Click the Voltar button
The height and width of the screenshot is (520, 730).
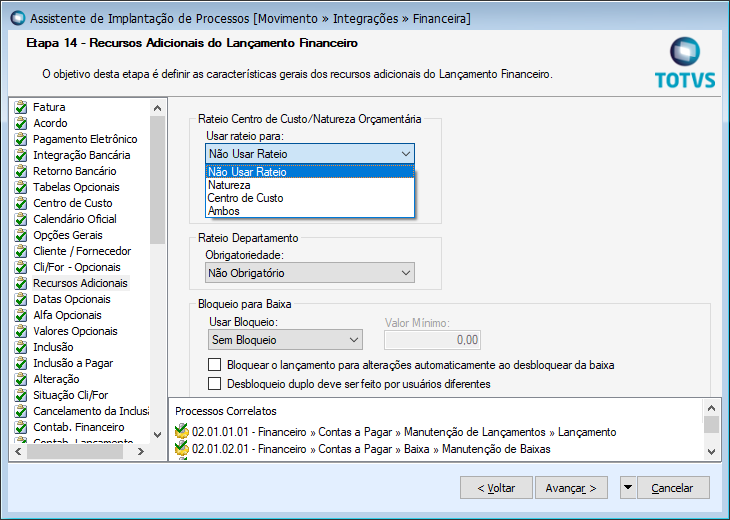point(496,487)
